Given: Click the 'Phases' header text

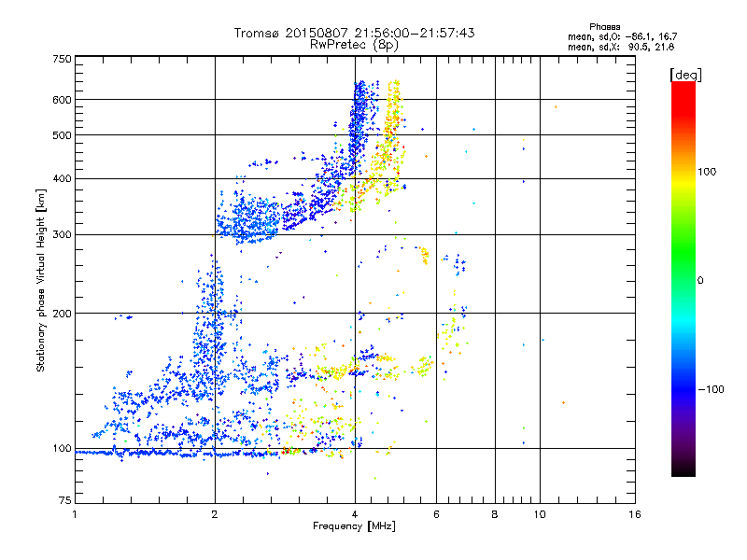Looking at the screenshot, I should point(604,27).
